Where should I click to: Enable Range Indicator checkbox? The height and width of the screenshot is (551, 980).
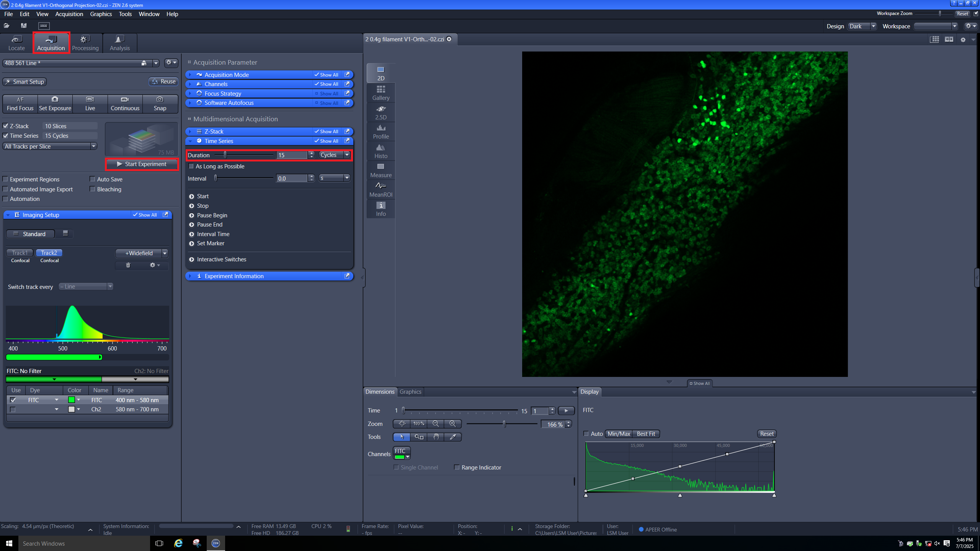tap(457, 467)
